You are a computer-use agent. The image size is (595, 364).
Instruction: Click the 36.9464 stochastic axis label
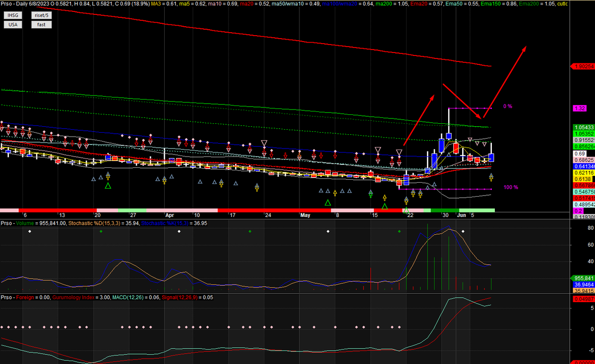click(583, 285)
